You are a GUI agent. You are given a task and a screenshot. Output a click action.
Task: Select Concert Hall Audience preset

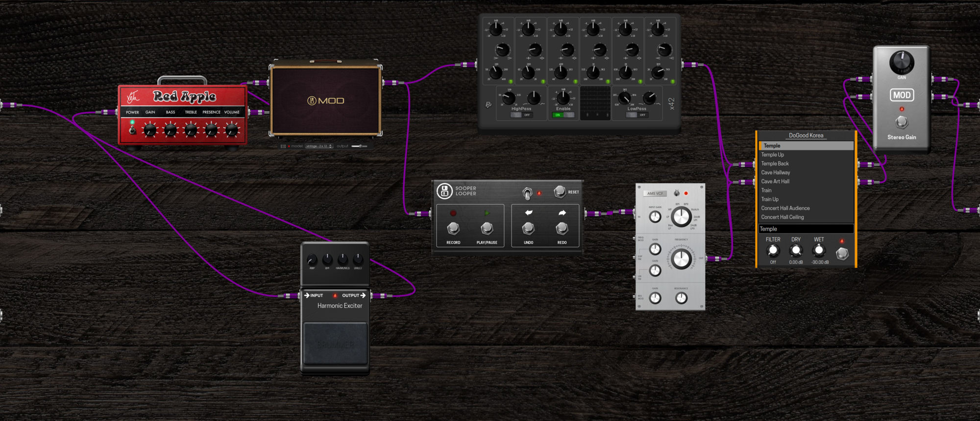[x=806, y=208]
